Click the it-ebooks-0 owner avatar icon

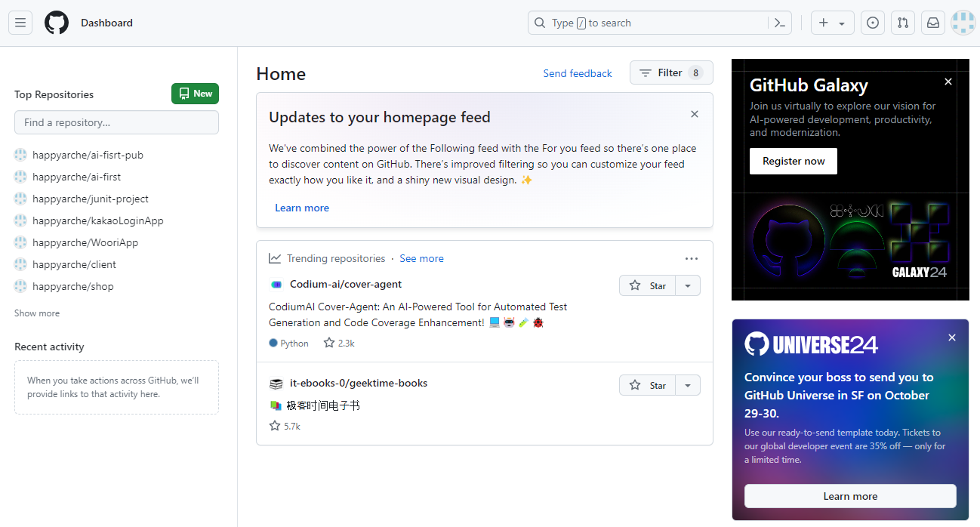[x=276, y=384]
